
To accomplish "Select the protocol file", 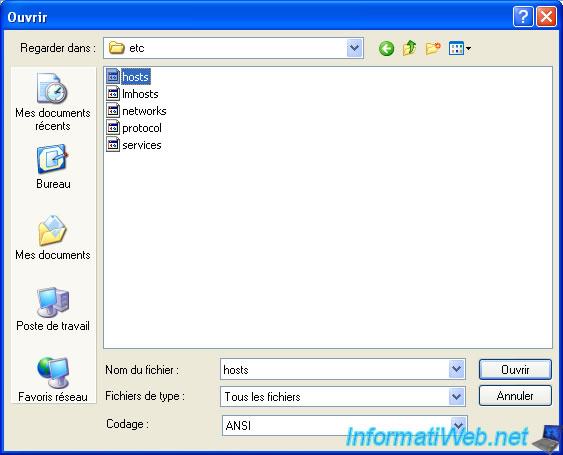I will [x=134, y=127].
